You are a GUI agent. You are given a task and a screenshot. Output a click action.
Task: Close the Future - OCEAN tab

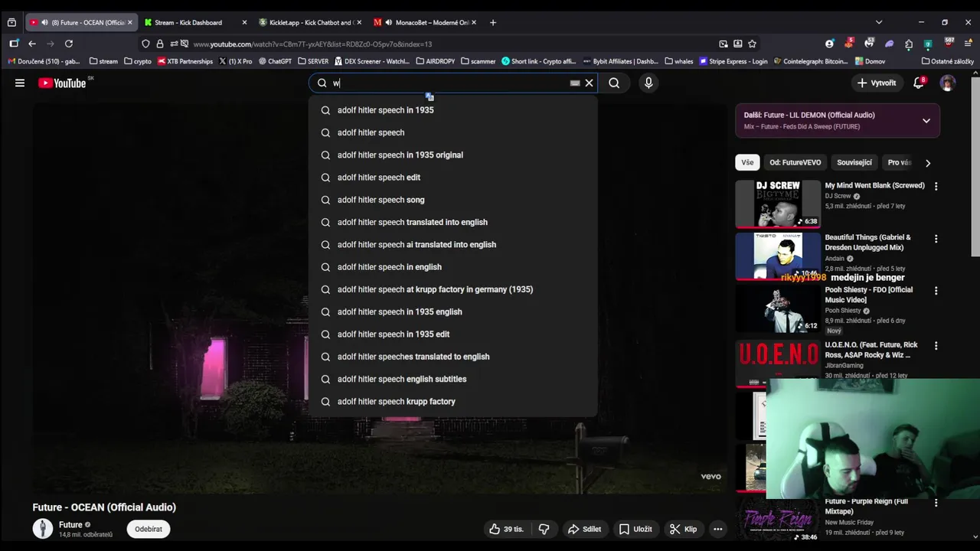129,22
